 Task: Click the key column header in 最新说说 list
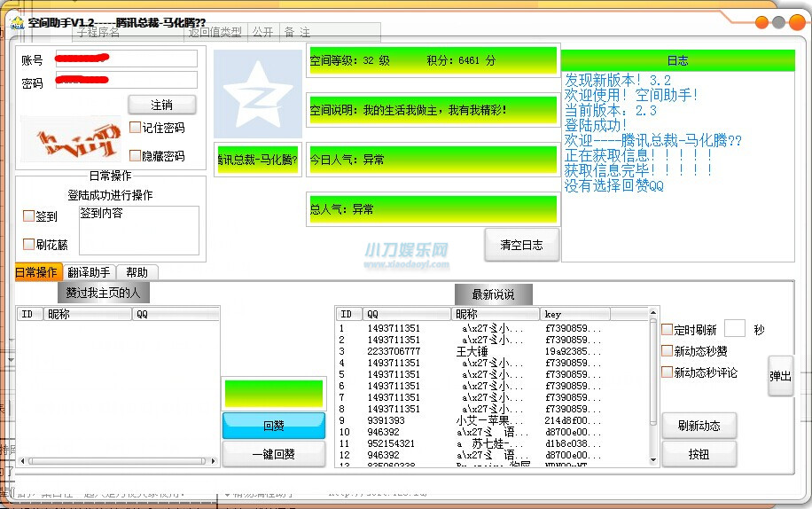[x=574, y=314]
